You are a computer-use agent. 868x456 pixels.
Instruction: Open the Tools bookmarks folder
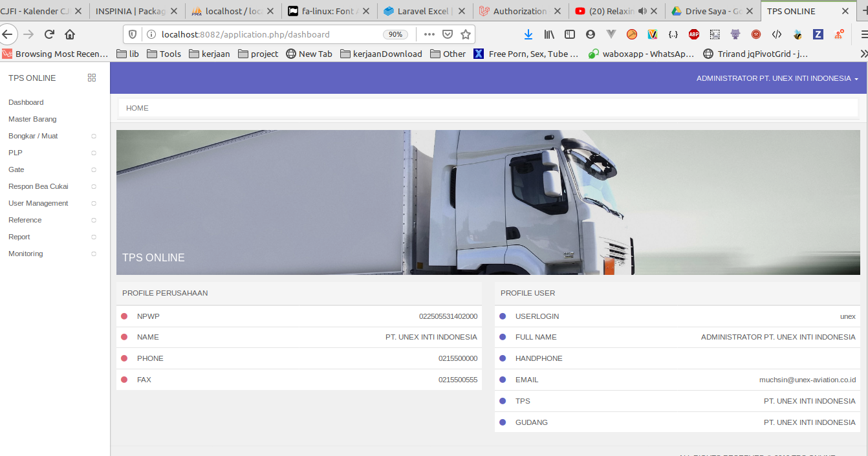pyautogui.click(x=164, y=54)
